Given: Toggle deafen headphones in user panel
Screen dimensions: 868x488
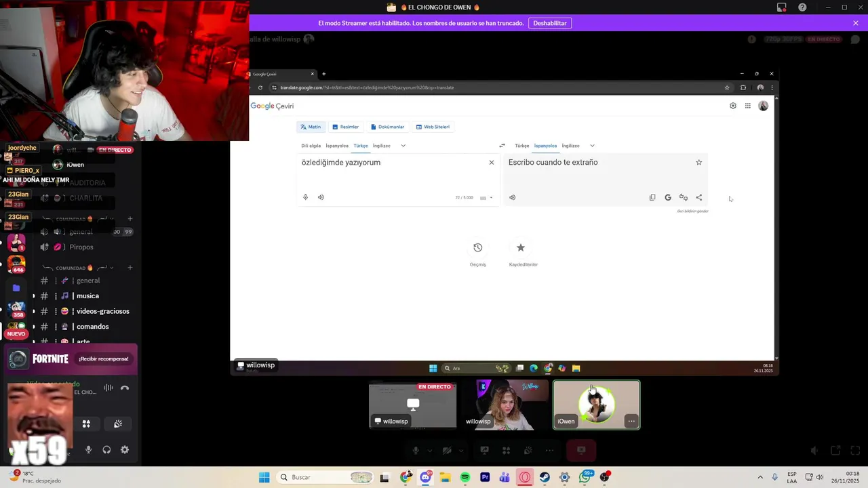Looking at the screenshot, I should (x=106, y=449).
